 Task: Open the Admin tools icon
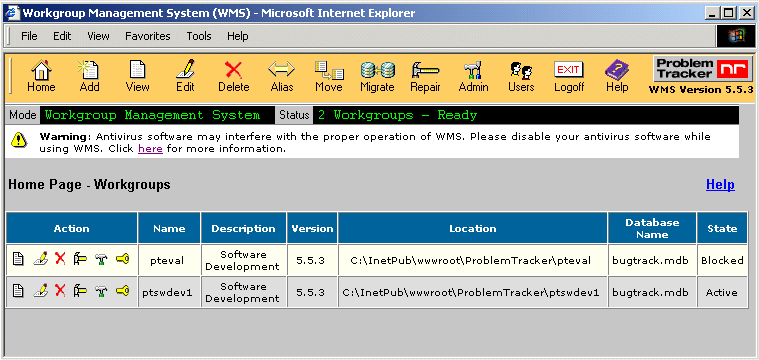473,76
